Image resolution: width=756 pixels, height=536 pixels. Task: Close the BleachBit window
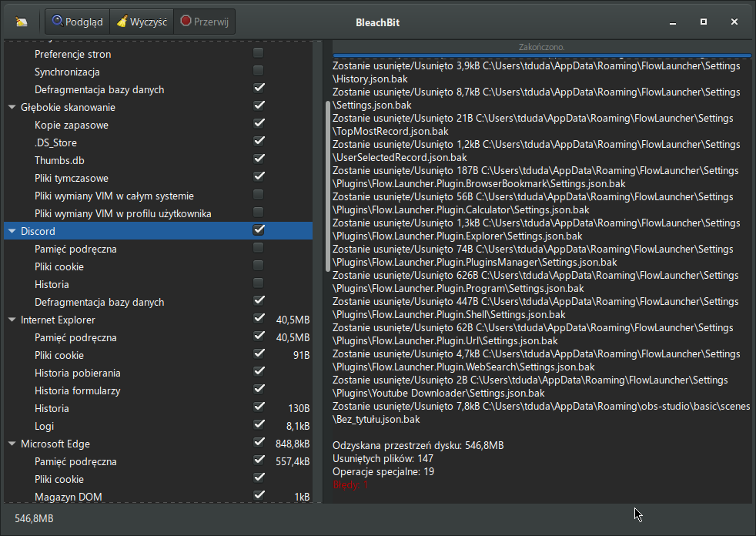click(x=735, y=22)
